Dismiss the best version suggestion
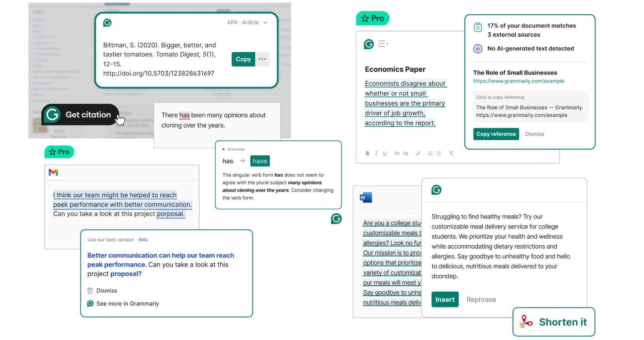This screenshot has width=644, height=340. [x=107, y=291]
